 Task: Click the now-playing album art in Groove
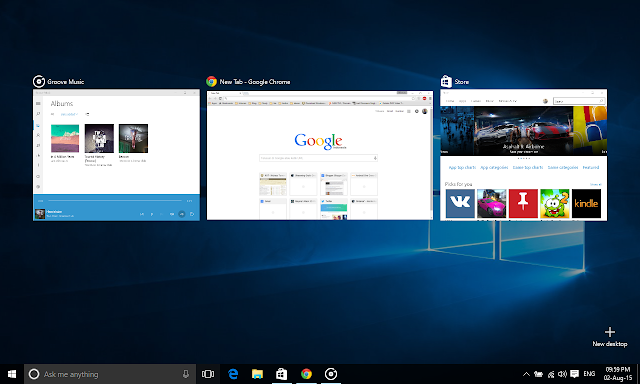pos(40,213)
